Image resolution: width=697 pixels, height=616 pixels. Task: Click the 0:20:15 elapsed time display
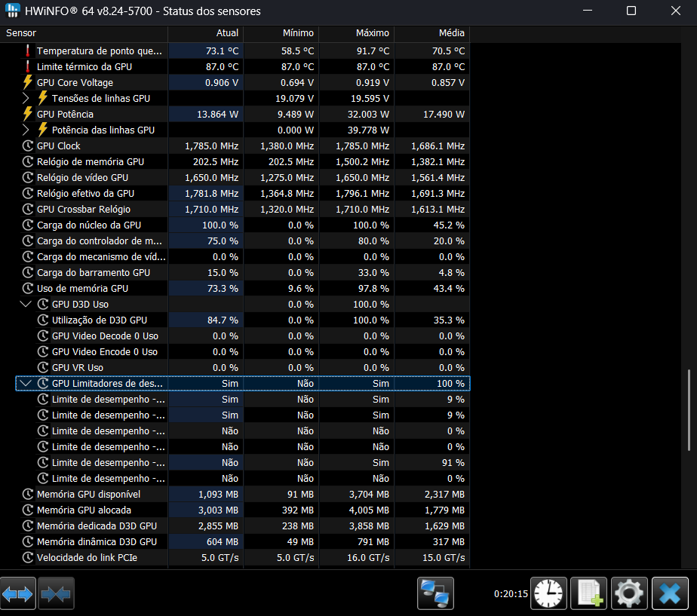[511, 594]
